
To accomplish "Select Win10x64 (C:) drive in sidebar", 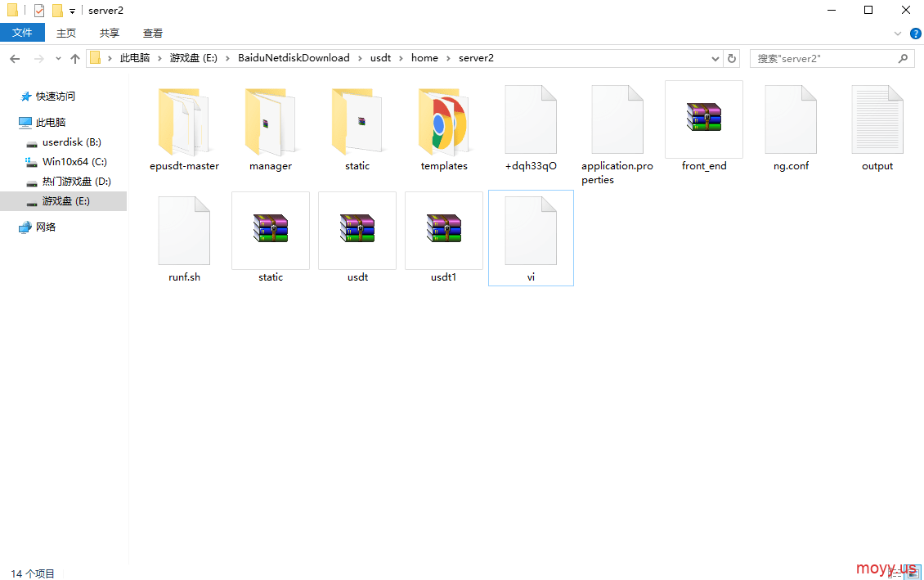I will pos(74,161).
